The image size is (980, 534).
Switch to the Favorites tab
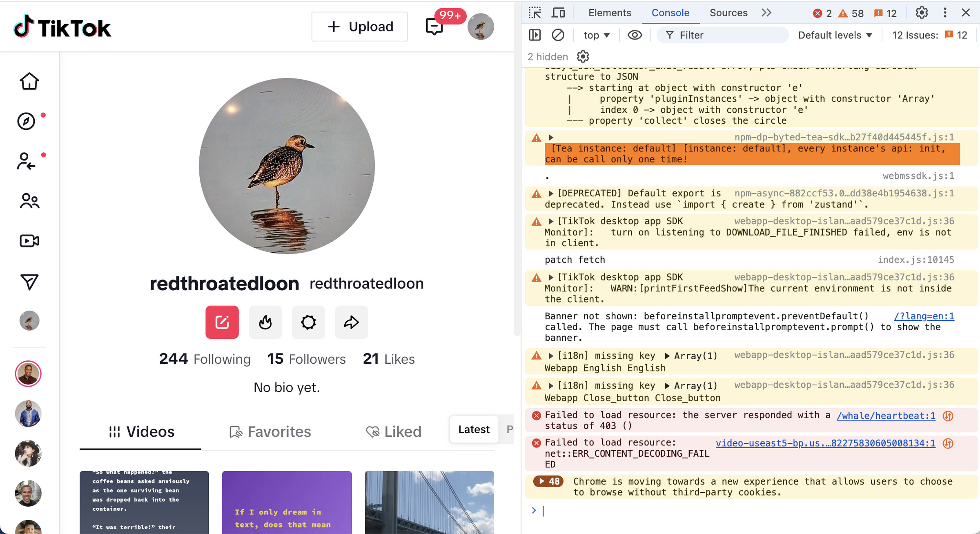click(x=270, y=432)
